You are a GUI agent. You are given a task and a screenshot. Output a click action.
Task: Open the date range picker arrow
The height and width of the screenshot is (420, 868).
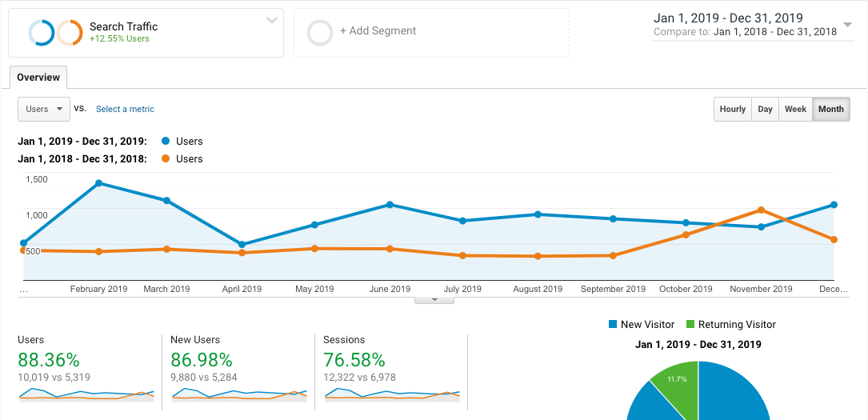(847, 25)
